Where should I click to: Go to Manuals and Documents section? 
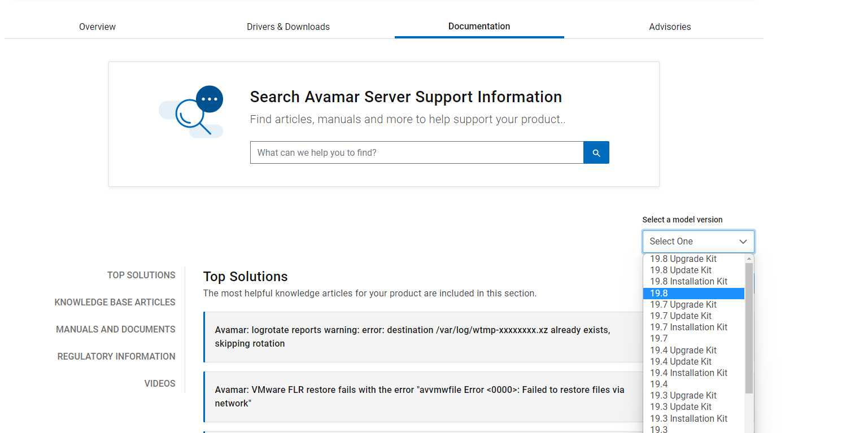[116, 329]
